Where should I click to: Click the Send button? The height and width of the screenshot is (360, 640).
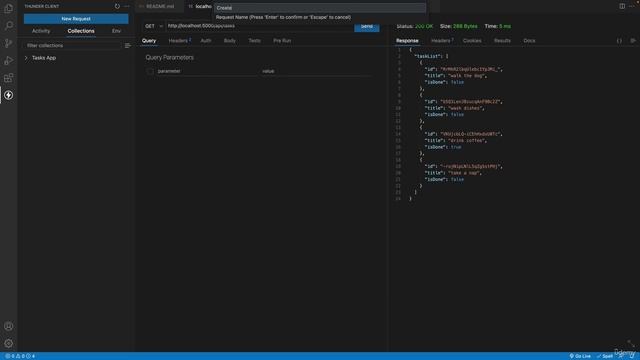(x=367, y=27)
